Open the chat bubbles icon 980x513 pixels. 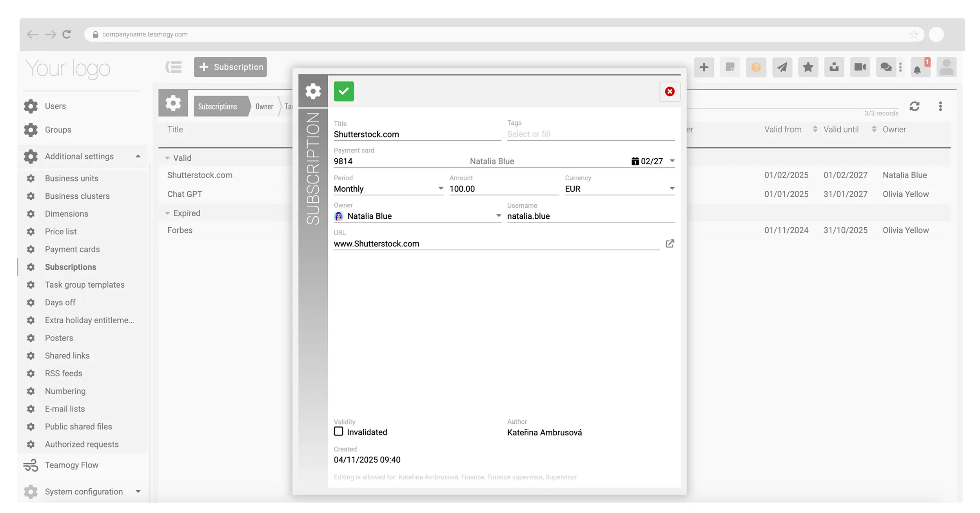point(886,67)
